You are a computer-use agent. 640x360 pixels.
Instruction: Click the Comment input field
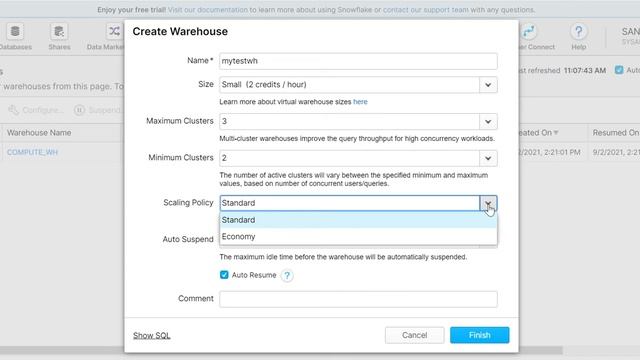pyautogui.click(x=358, y=299)
